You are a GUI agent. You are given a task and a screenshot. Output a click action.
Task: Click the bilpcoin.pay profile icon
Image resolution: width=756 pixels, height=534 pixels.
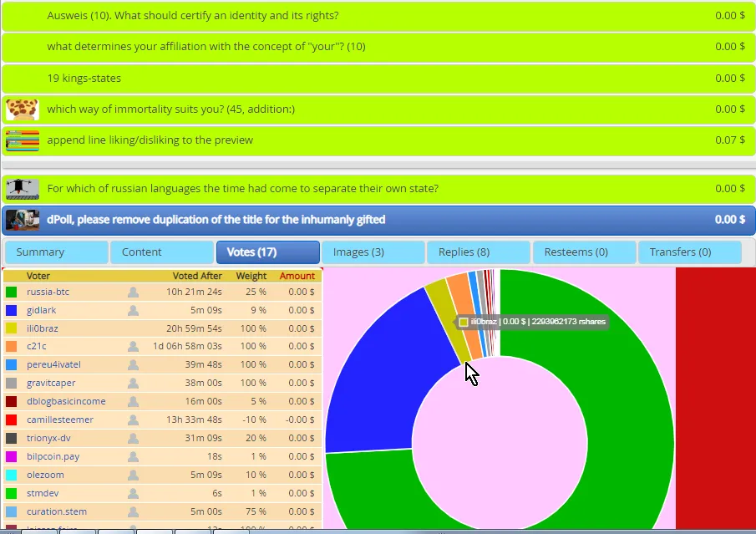(x=133, y=456)
